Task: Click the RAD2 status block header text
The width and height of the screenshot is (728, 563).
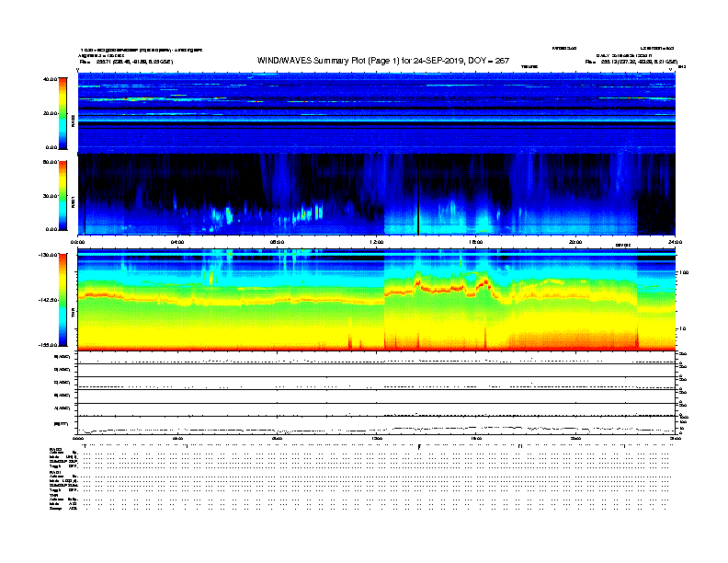Action: click(56, 448)
